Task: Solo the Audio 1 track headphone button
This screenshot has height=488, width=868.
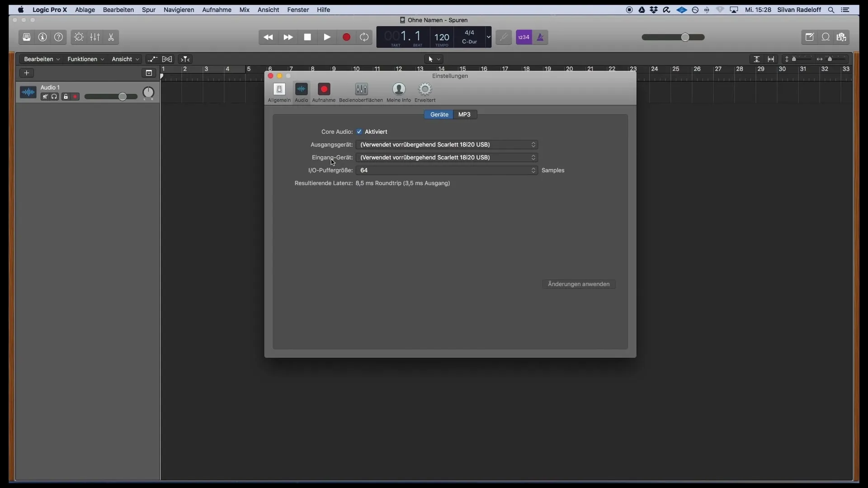Action: tap(54, 97)
